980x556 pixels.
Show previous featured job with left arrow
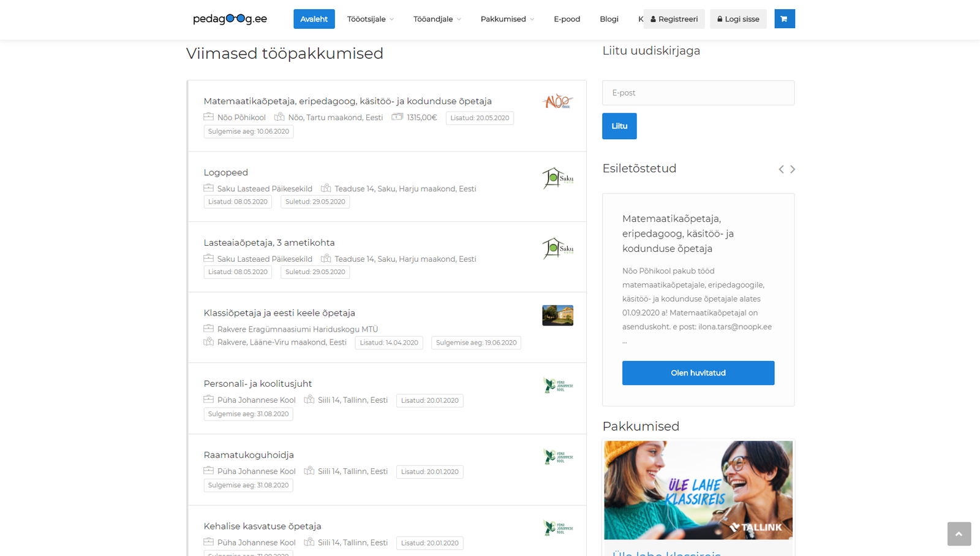[781, 169]
